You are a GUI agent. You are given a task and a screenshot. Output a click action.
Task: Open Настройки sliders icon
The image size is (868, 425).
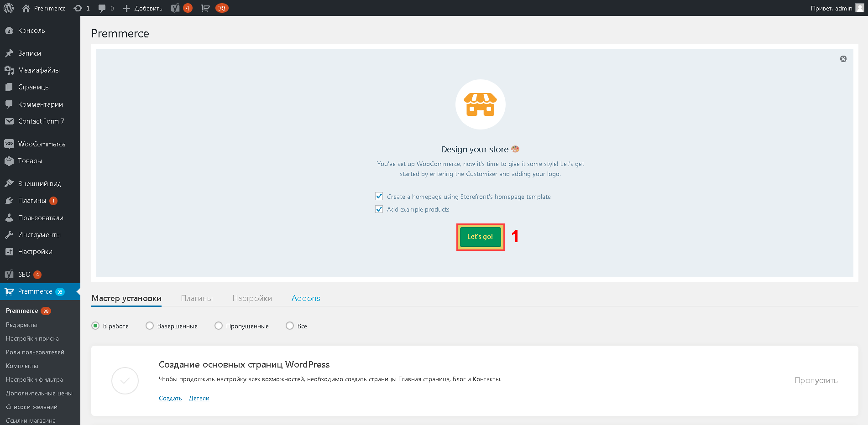[9, 252]
